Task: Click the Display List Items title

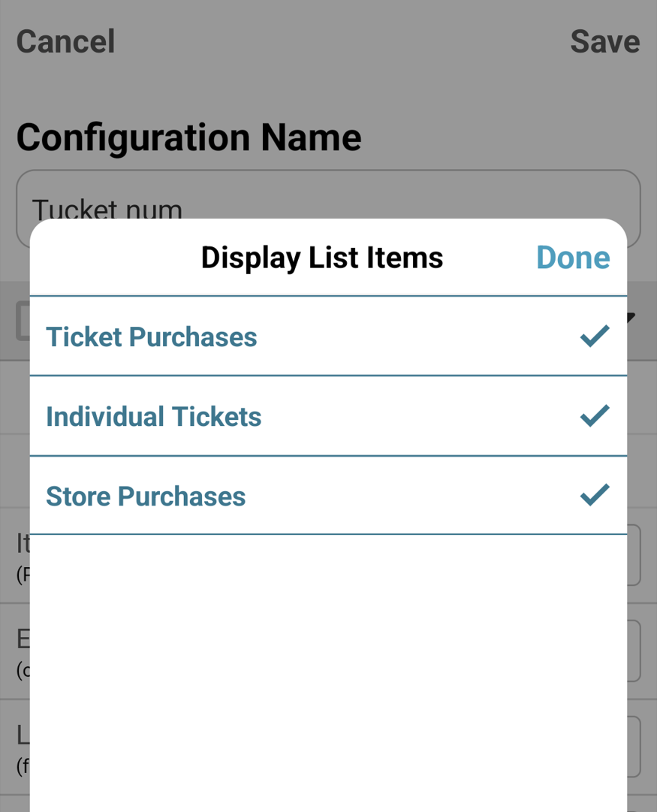Action: coord(322,258)
